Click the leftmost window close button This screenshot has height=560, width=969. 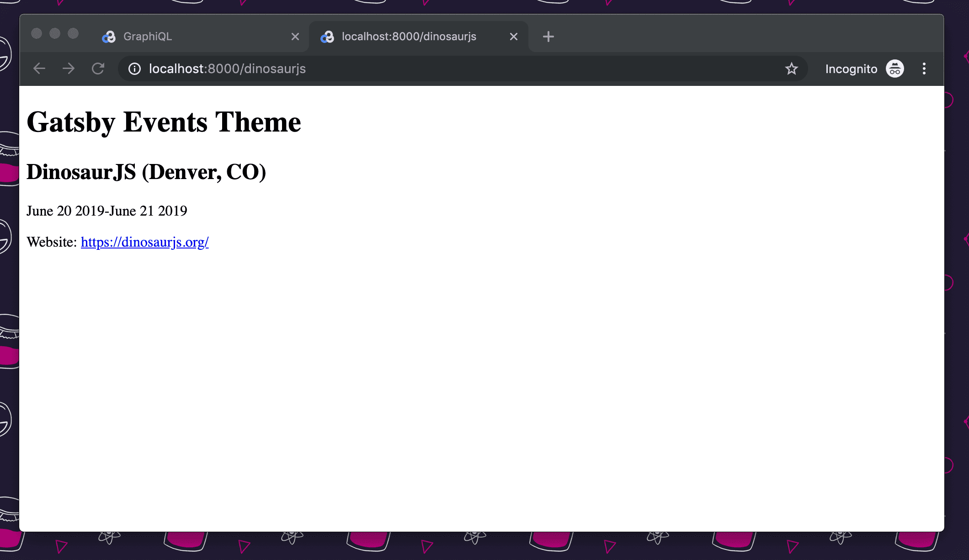[x=37, y=34]
